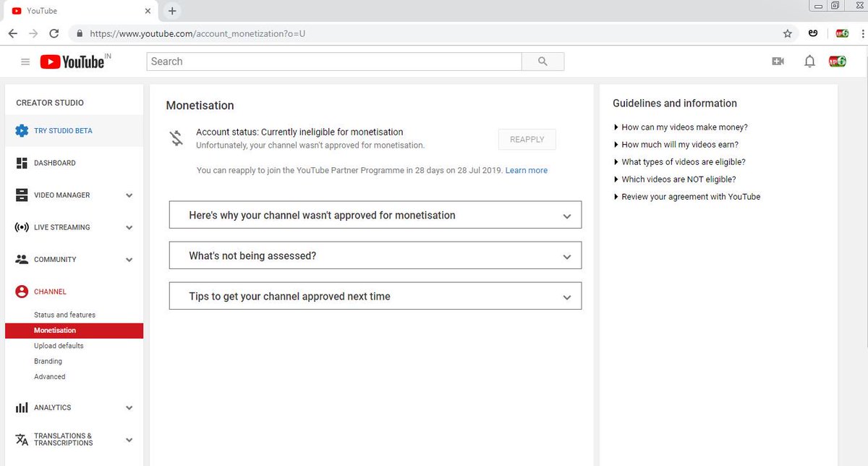Expand the Community section
This screenshot has height=466, width=868.
(x=129, y=260)
